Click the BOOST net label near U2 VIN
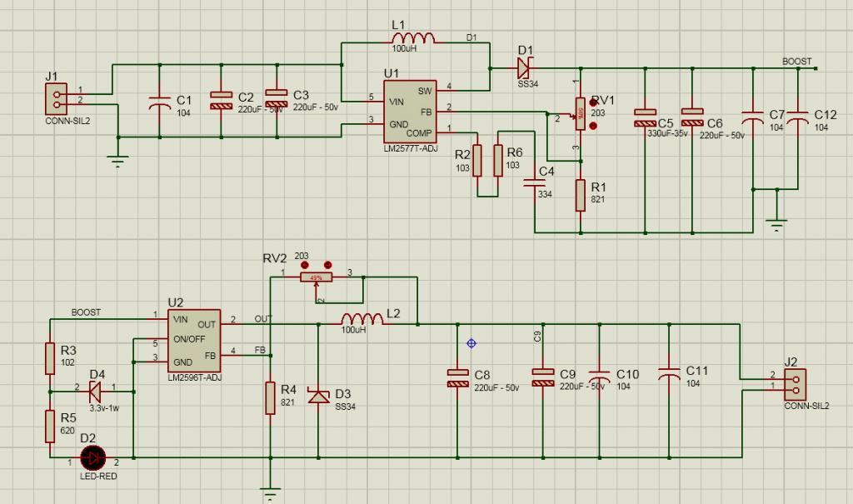853x504 pixels. pyautogui.click(x=86, y=313)
